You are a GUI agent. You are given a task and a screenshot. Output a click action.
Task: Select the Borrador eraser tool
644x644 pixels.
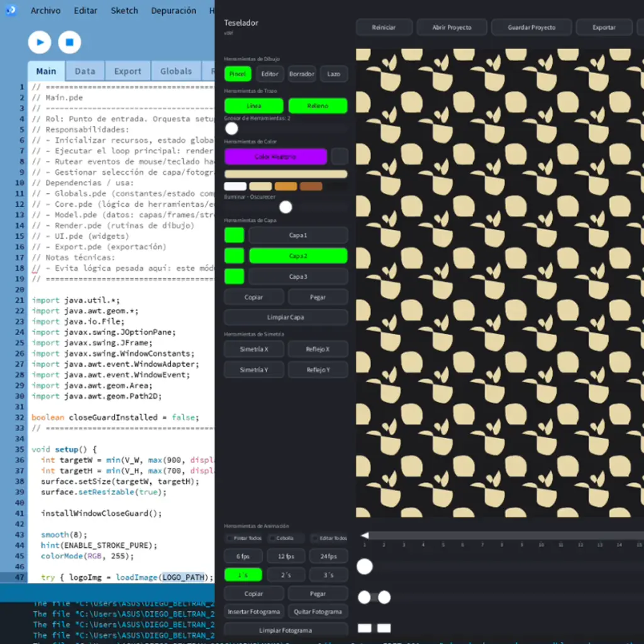coord(302,74)
